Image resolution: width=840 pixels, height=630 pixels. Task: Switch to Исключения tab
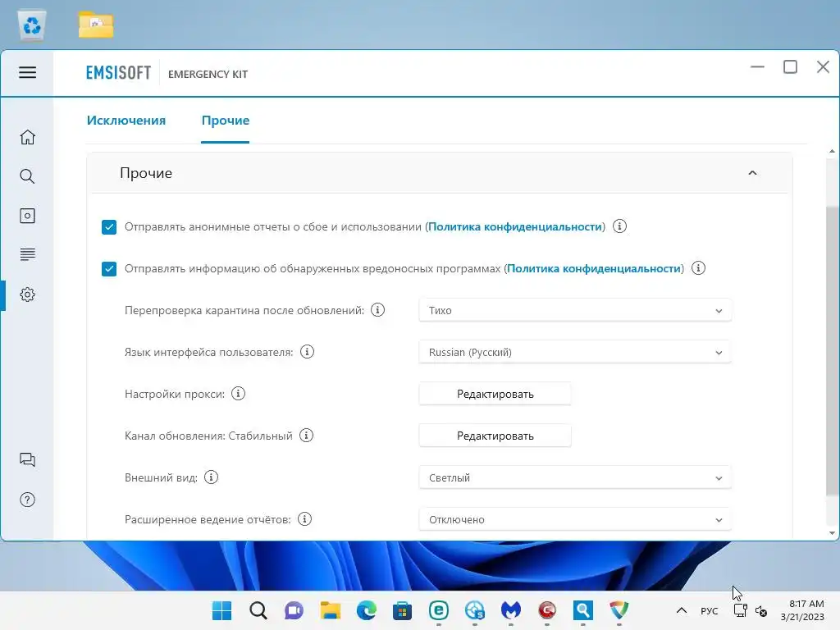coord(126,120)
